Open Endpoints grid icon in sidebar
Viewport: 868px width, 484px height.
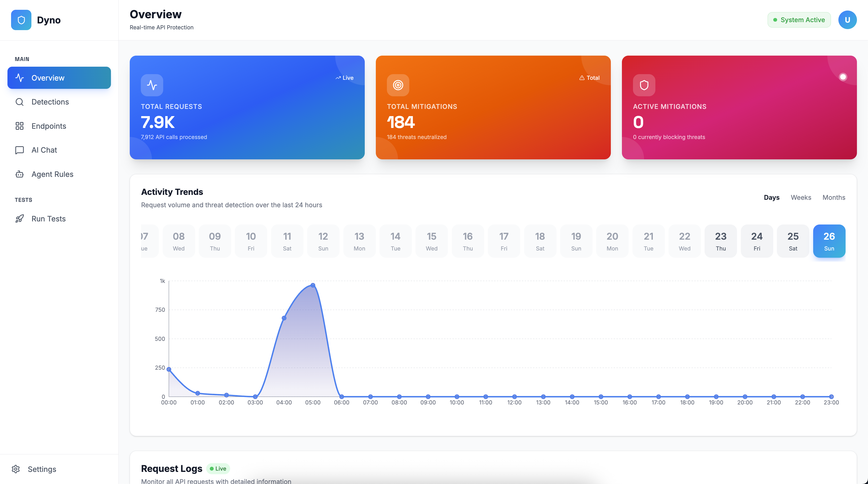click(20, 126)
